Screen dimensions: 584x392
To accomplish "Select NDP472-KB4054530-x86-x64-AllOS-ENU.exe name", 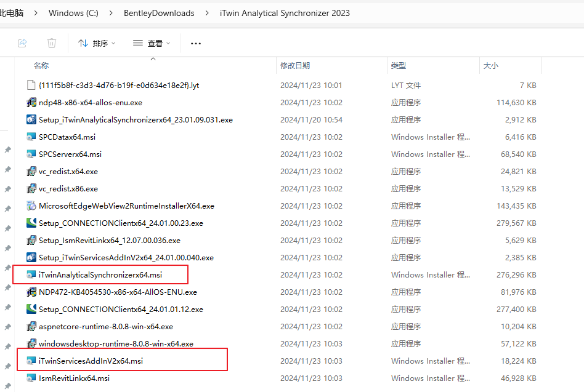I will pos(118,292).
